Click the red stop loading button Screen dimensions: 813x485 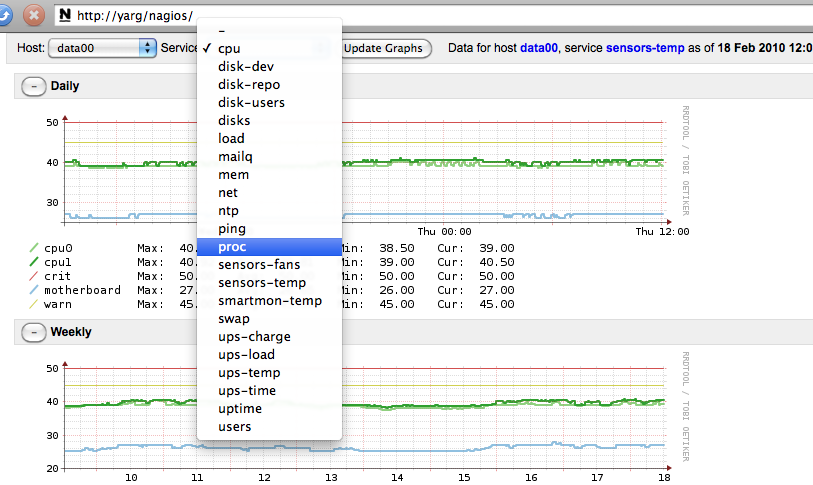[34, 15]
